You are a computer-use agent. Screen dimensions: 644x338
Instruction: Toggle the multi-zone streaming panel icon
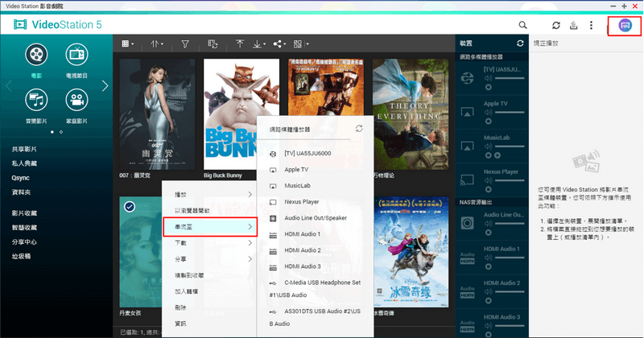(625, 26)
